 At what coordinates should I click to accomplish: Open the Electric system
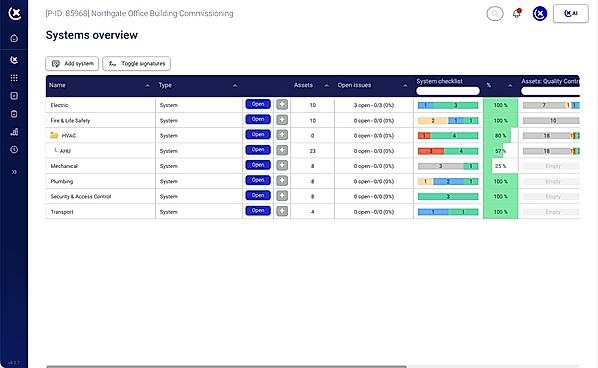(258, 104)
